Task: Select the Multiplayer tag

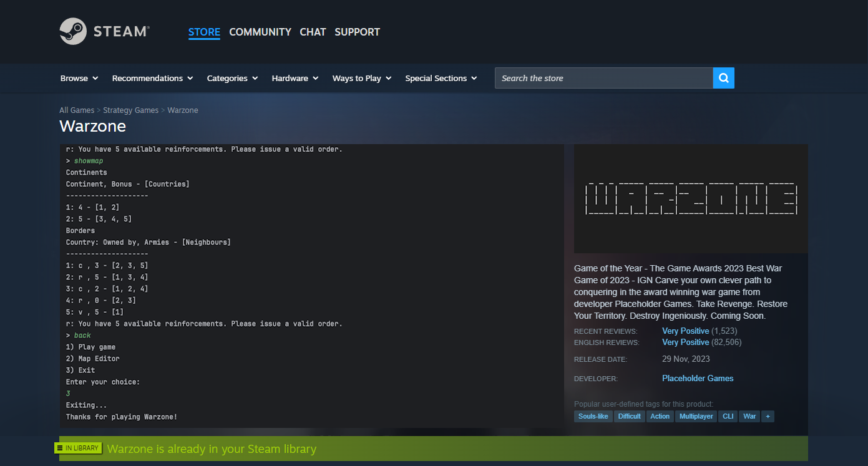Action: coord(696,416)
